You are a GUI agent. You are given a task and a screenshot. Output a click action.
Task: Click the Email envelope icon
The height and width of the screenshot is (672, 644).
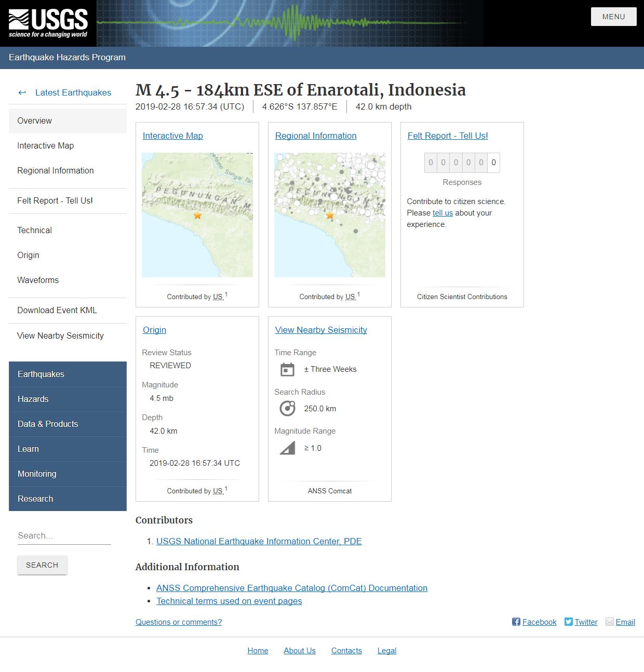[x=610, y=622]
